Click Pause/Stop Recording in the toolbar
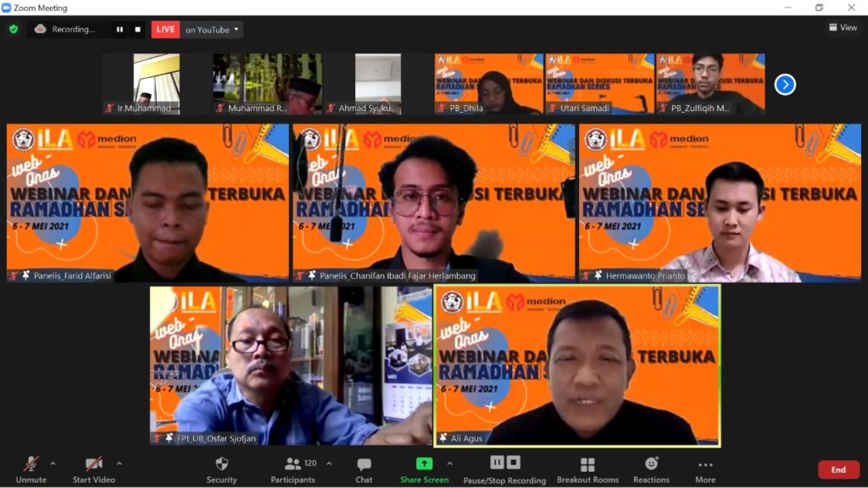Viewport: 868px width, 488px height. coord(504,469)
